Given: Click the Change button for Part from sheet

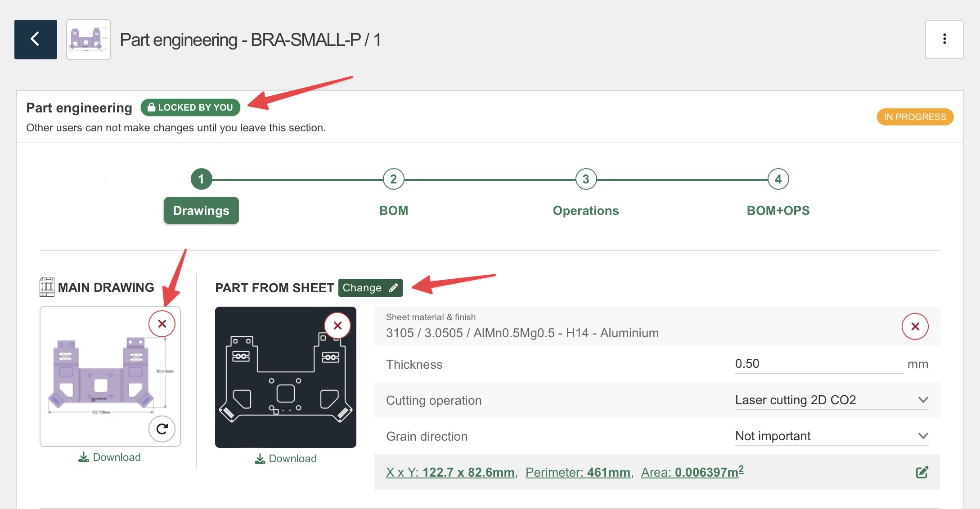Looking at the screenshot, I should (370, 288).
